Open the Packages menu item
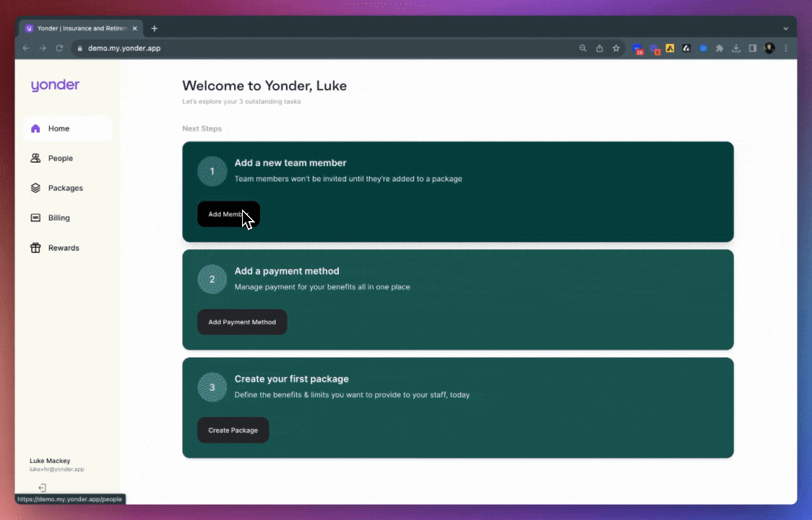 (68, 188)
